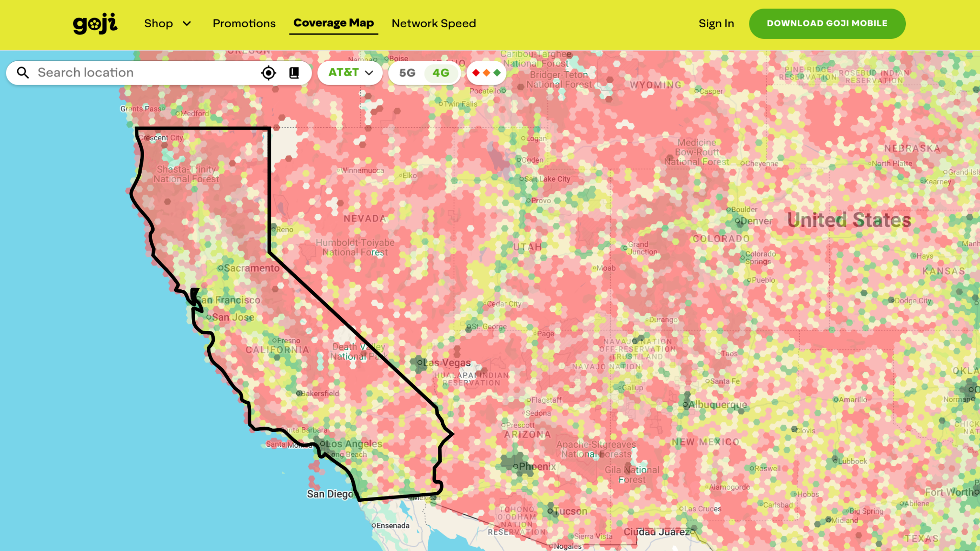Open the Promotions page
The width and height of the screenshot is (980, 551).
pyautogui.click(x=244, y=23)
